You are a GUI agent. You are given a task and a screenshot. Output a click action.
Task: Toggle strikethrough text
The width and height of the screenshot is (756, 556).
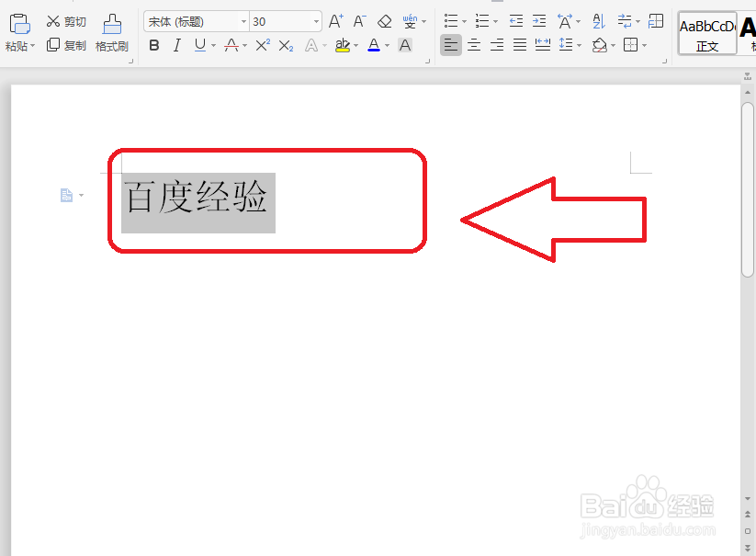[x=231, y=45]
